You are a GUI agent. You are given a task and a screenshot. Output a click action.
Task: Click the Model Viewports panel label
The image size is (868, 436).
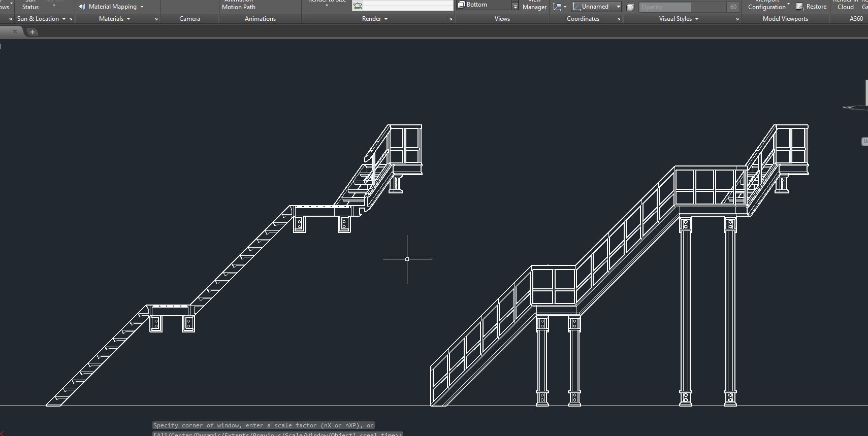pyautogui.click(x=785, y=19)
